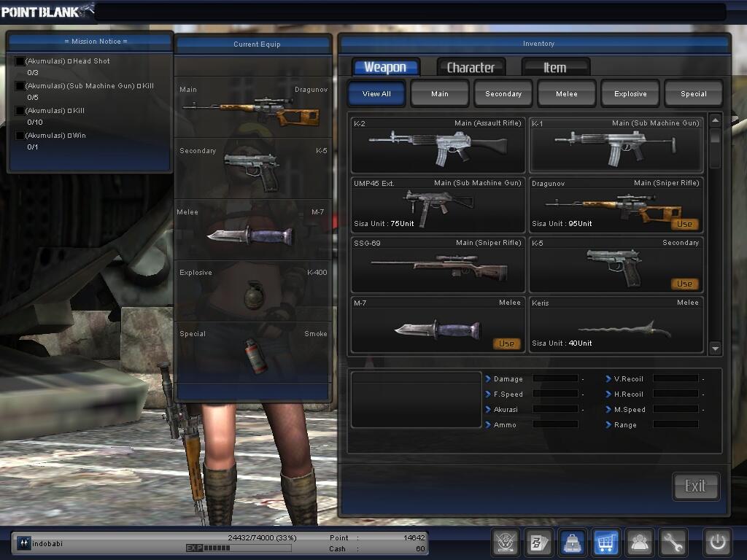Toggle the Head Shot mission checkbox

[x=20, y=61]
